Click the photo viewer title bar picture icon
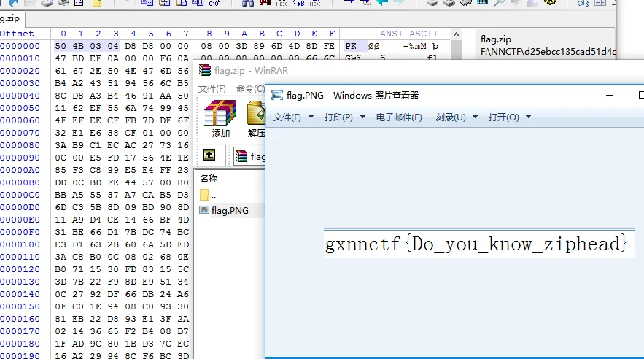 click(277, 95)
